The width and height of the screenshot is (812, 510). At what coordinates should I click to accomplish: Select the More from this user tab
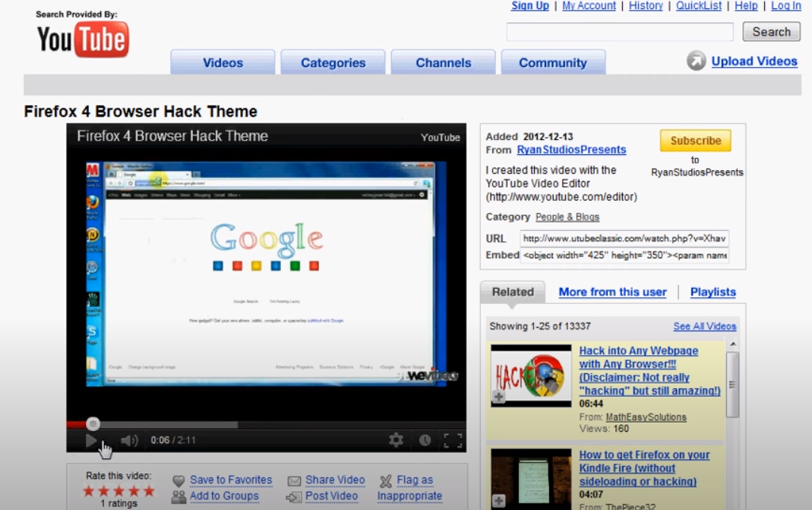point(612,292)
